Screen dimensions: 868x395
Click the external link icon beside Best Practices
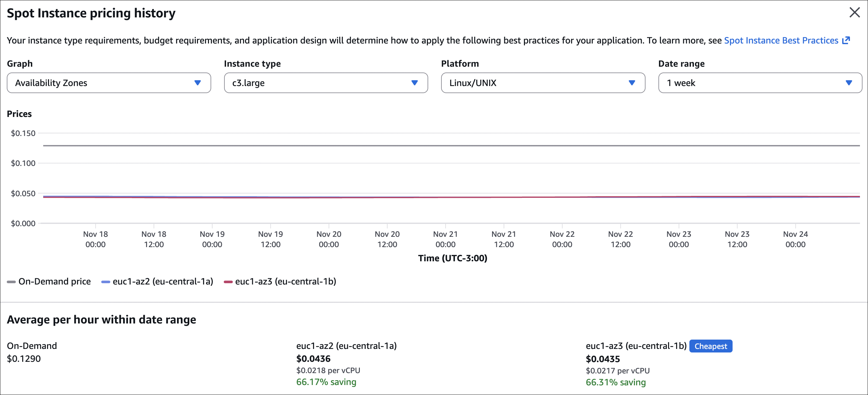[x=846, y=40]
